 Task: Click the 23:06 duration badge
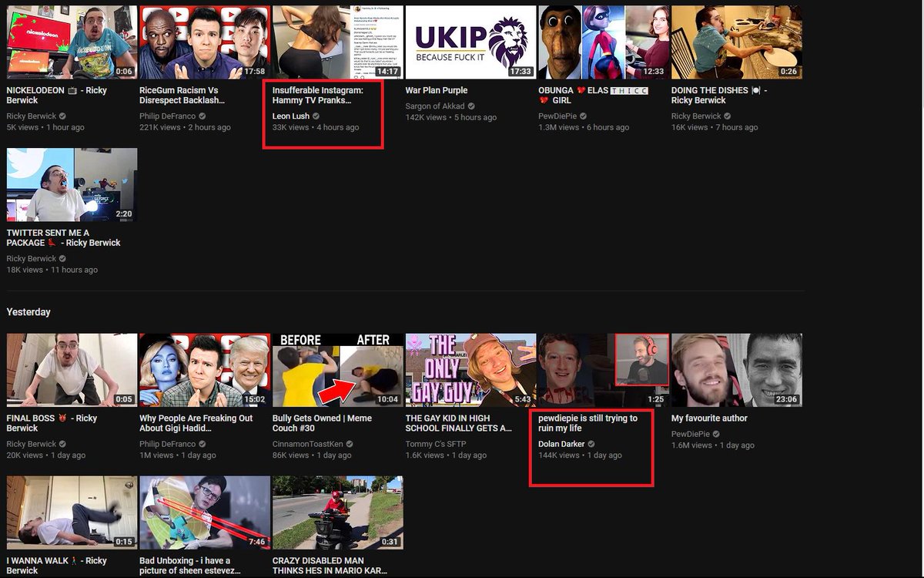(x=786, y=399)
